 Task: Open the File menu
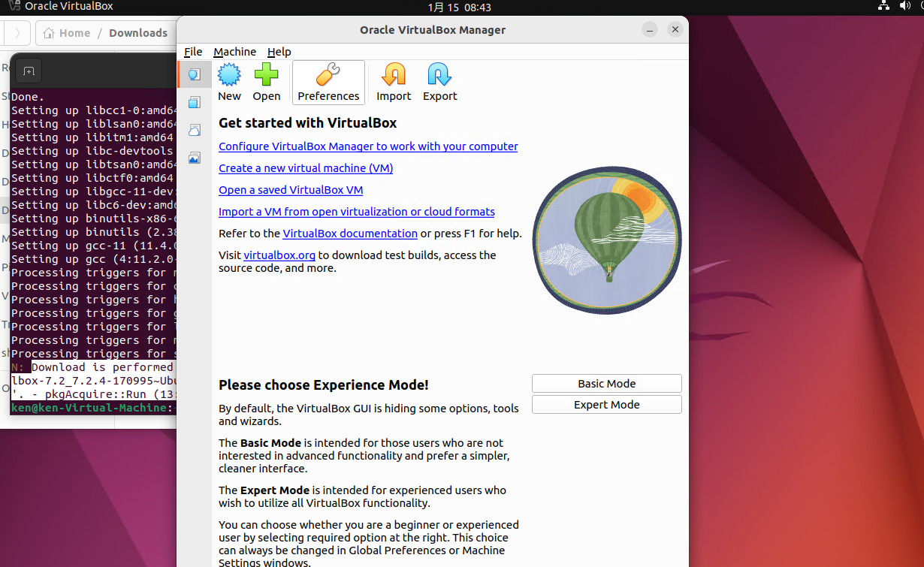(193, 52)
